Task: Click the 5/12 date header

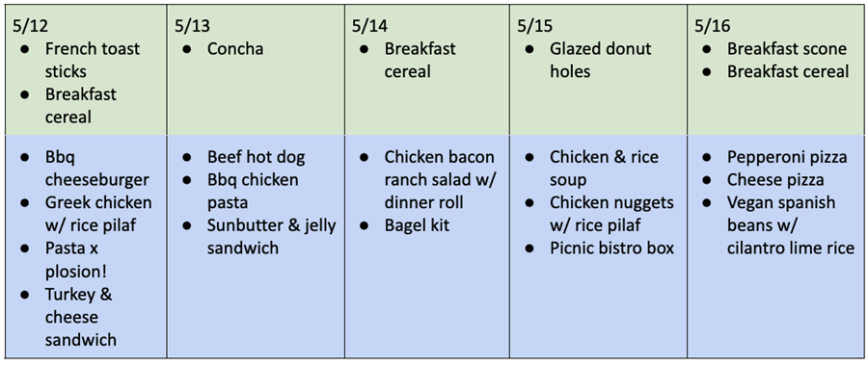Action: point(28,26)
